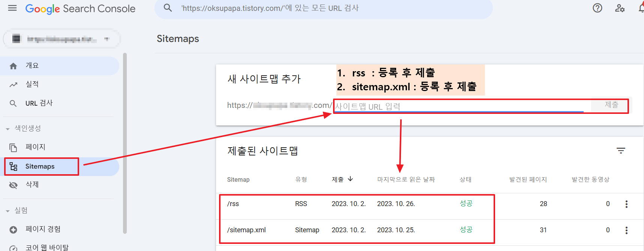Click discovered pages count 28

click(x=543, y=204)
